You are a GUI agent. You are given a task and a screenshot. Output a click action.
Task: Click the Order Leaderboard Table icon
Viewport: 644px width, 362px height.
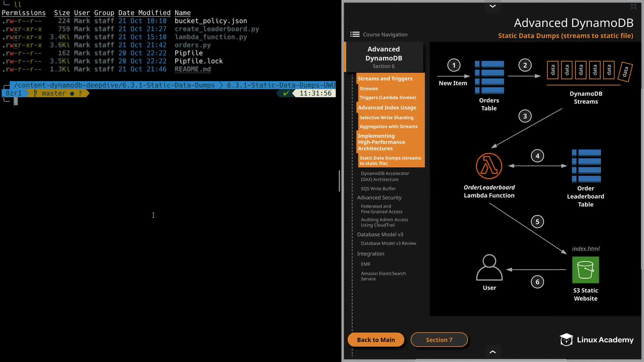pos(586,166)
